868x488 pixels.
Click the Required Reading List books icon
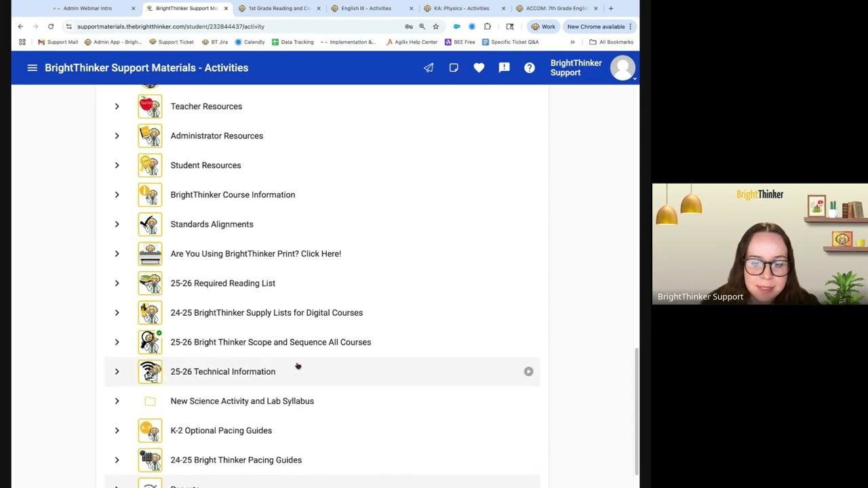[150, 283]
